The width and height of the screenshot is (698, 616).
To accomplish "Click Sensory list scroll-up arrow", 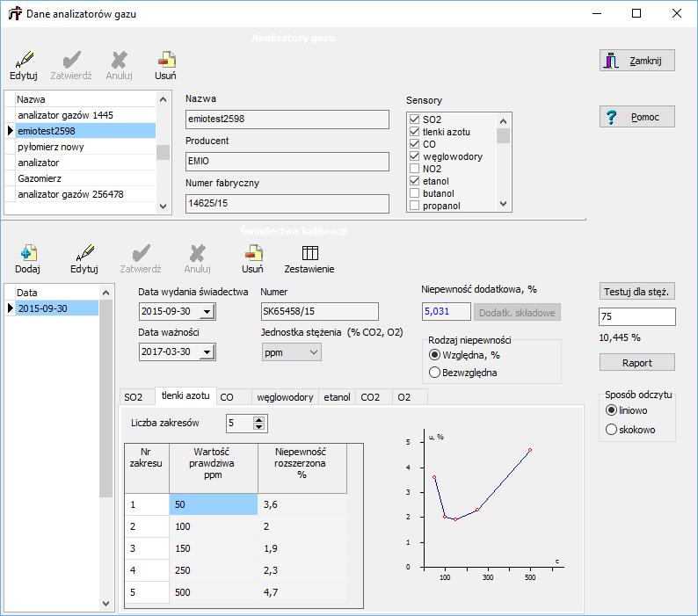I will coord(503,120).
